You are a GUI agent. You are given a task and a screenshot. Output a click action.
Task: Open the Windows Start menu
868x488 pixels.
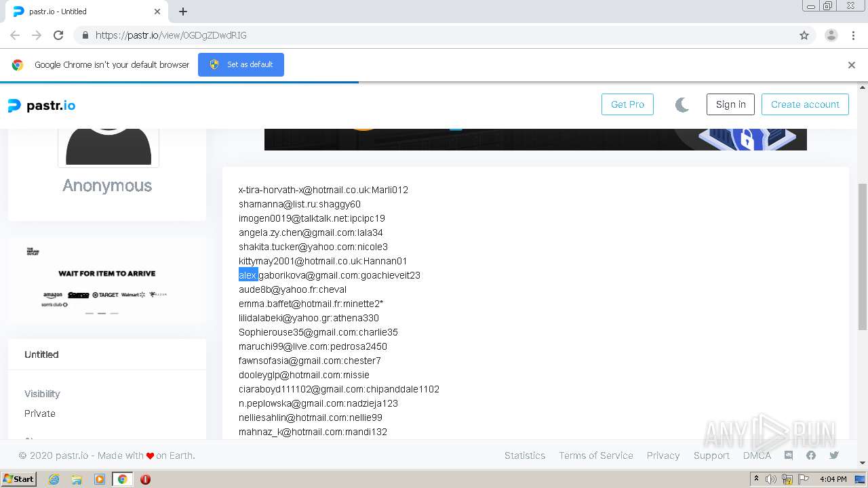[19, 479]
